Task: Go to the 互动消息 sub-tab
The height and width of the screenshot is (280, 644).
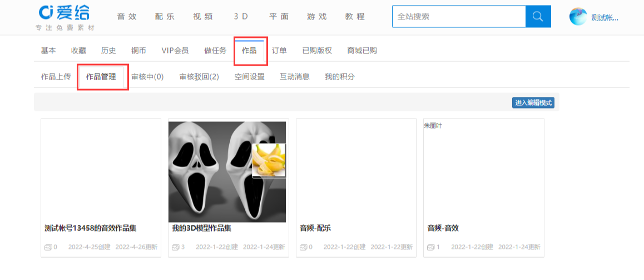Action: click(295, 76)
